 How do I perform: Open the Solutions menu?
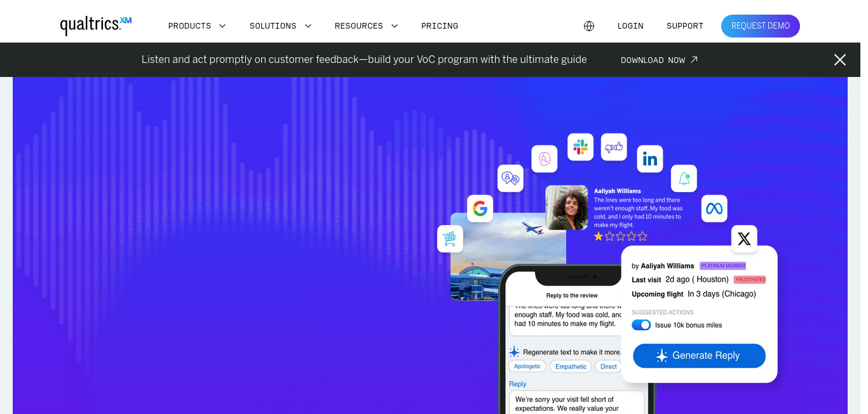coord(273,26)
